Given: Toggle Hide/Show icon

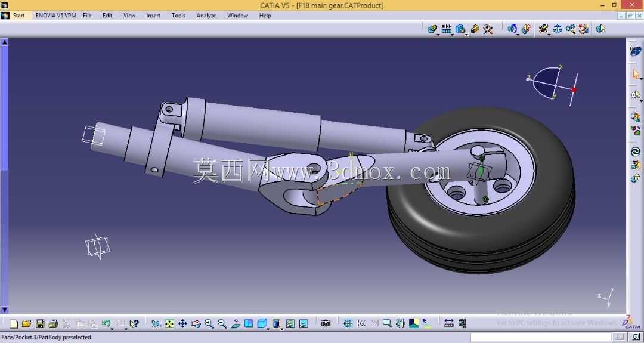Looking at the screenshot, I should [x=290, y=324].
